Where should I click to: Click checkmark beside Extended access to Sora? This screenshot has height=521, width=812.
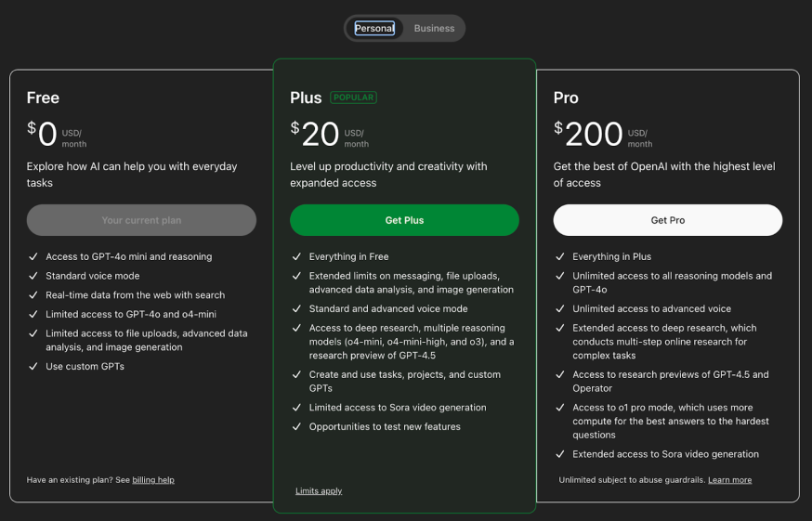(560, 454)
